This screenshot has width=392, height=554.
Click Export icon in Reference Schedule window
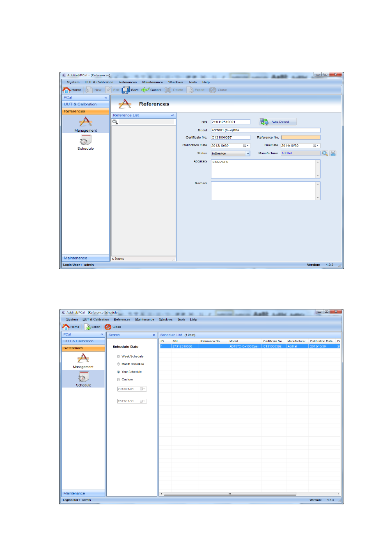click(87, 327)
